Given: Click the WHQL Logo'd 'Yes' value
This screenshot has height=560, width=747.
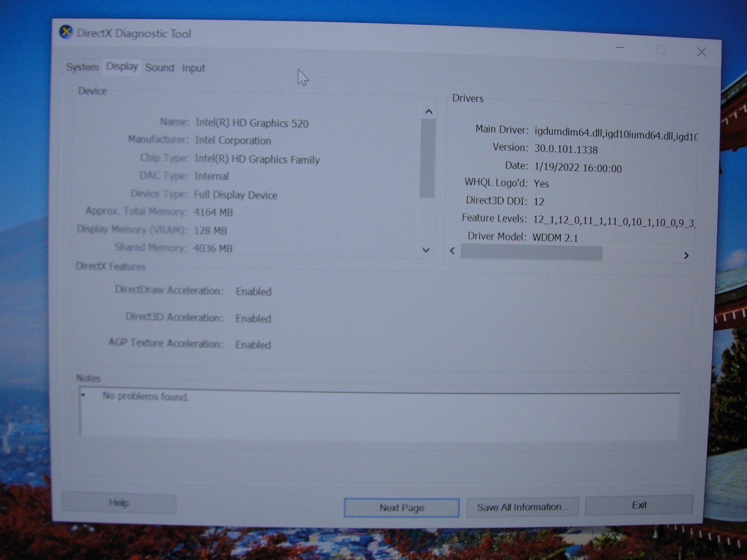Looking at the screenshot, I should pyautogui.click(x=542, y=183).
